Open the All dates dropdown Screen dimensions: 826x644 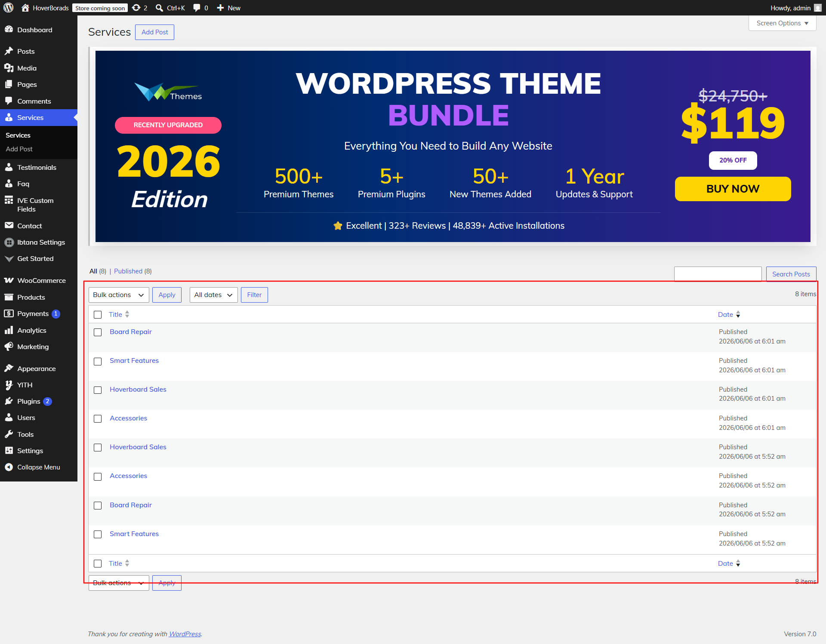tap(213, 295)
